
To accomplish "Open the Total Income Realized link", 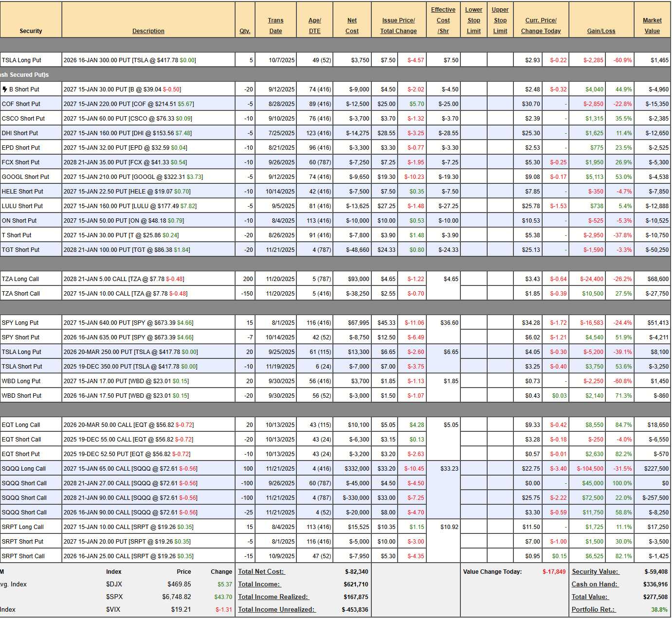I will pyautogui.click(x=273, y=597).
